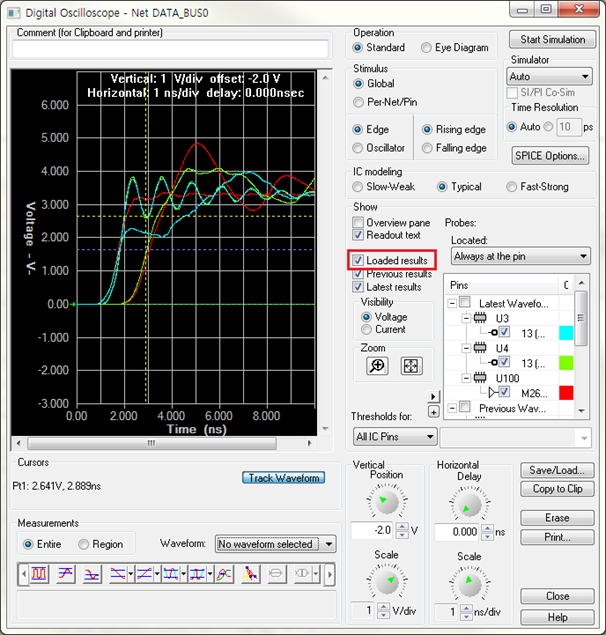Collapse the U4 tree node

(x=466, y=348)
